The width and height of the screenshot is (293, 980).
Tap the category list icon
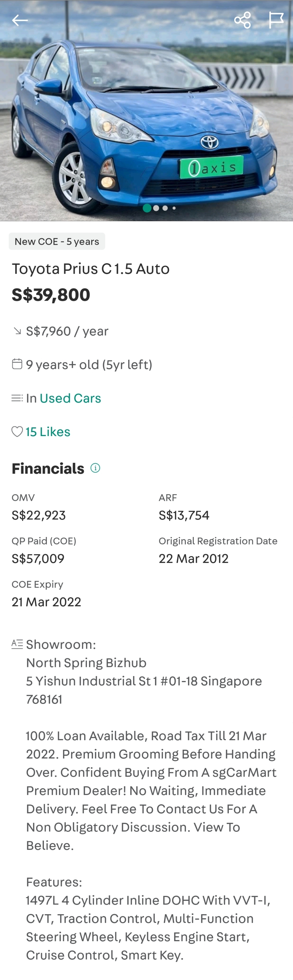click(17, 398)
